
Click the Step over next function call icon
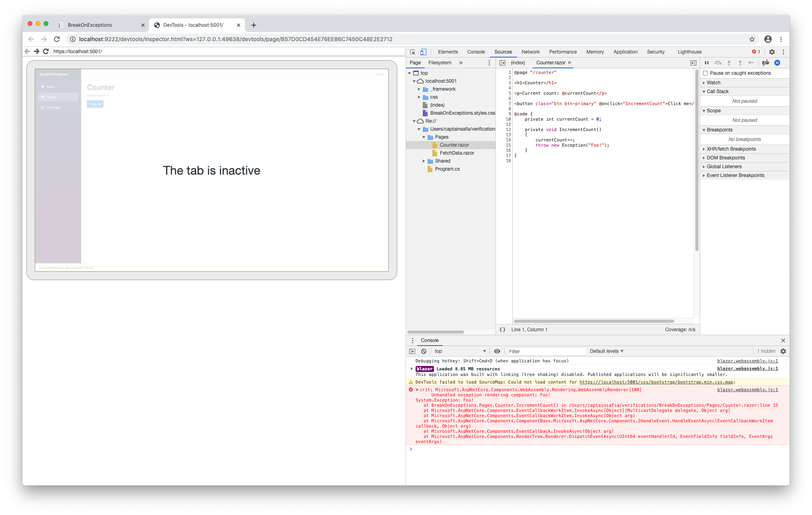click(x=718, y=63)
